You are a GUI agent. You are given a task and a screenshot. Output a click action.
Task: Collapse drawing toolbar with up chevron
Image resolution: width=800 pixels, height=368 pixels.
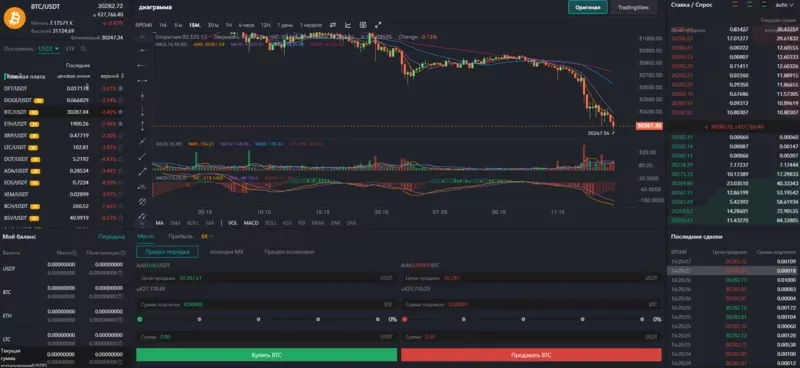(142, 37)
